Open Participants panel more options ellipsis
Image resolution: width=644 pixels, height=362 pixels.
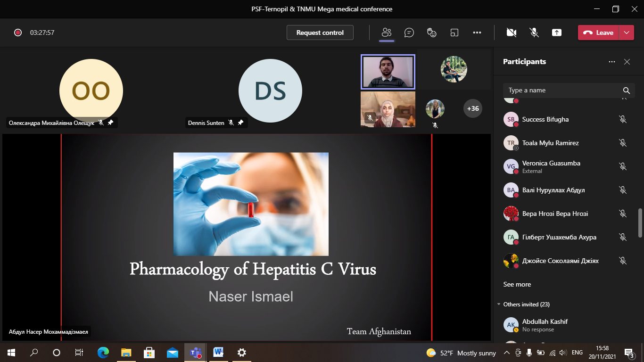pyautogui.click(x=612, y=62)
